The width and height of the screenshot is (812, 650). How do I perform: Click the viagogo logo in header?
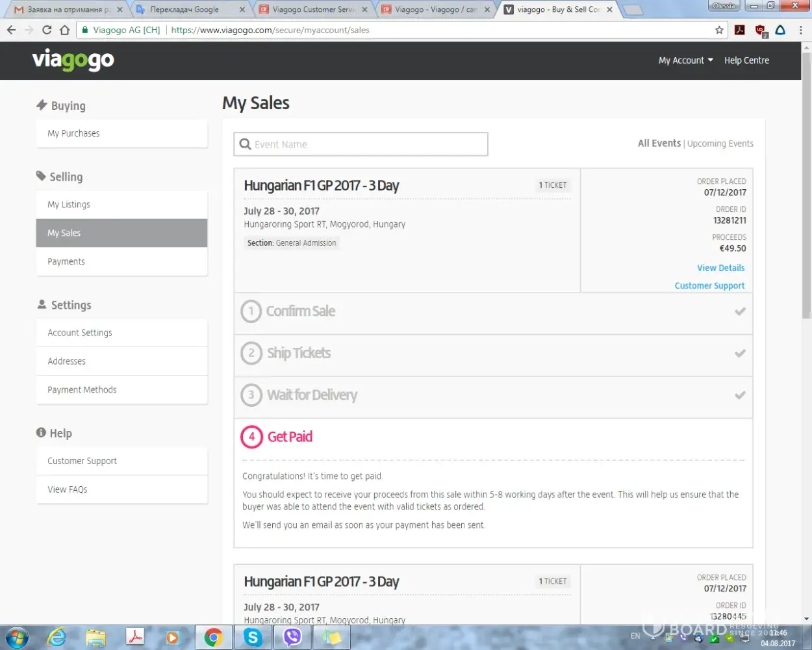tap(73, 60)
